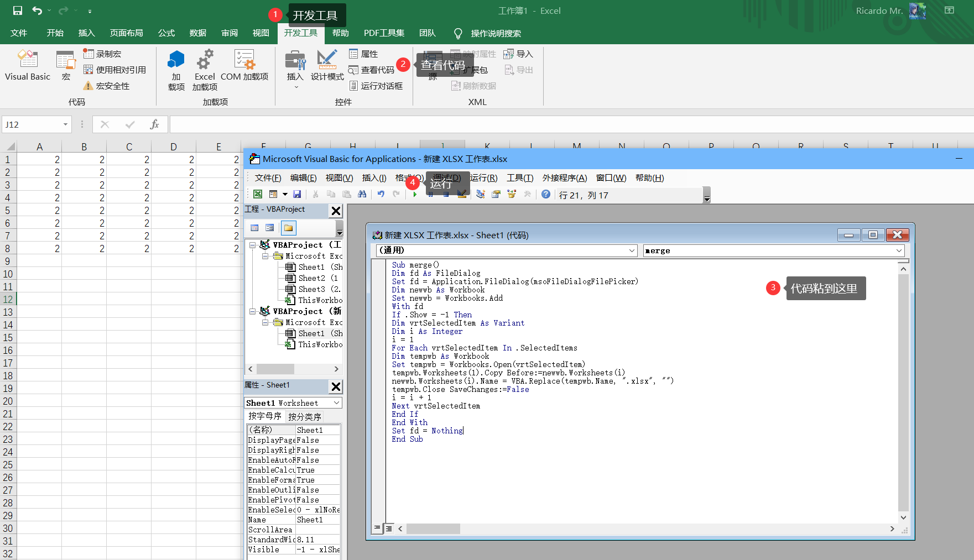Screen dimensions: 974x560
Task: Switch to alphabetic tab (按字母序) in properties
Action: [x=265, y=416]
